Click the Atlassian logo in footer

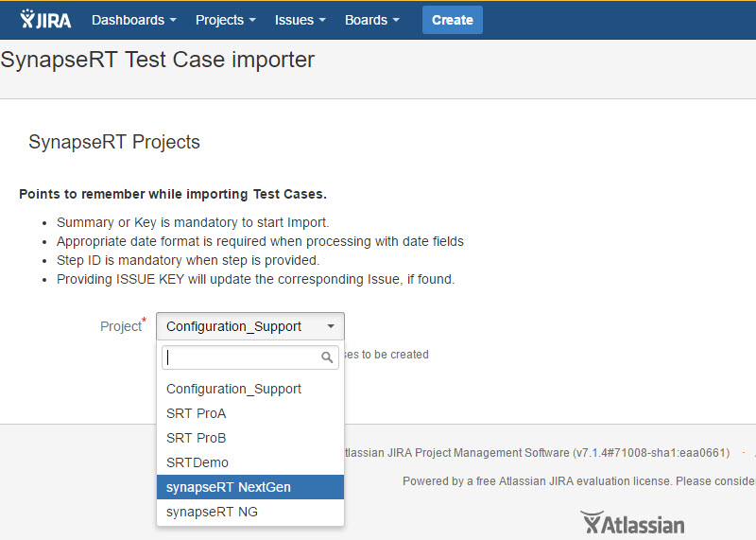pos(633,523)
